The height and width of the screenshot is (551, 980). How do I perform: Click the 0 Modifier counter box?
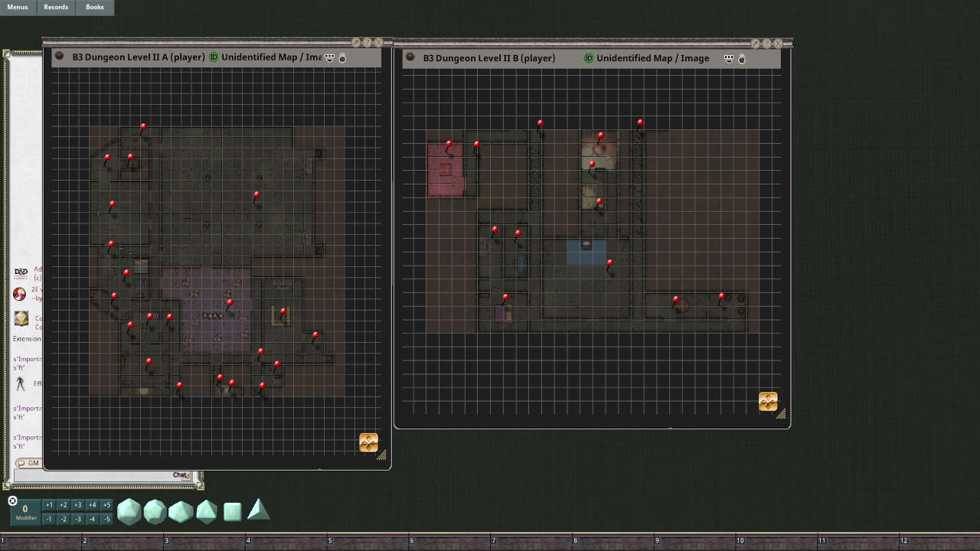pyautogui.click(x=25, y=511)
